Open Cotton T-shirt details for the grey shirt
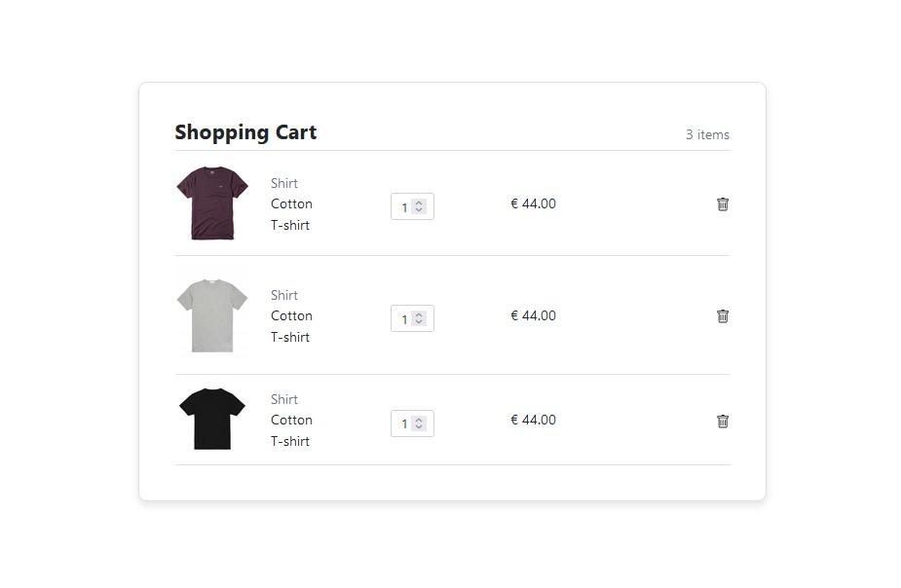 click(x=291, y=326)
